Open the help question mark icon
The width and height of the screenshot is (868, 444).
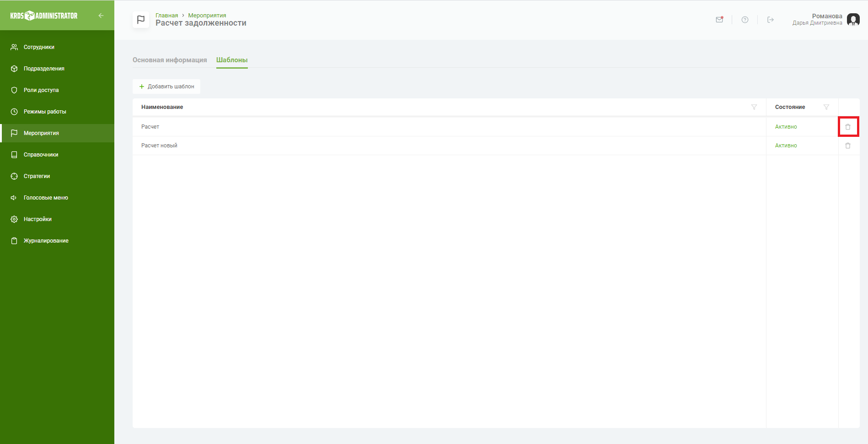(x=745, y=20)
